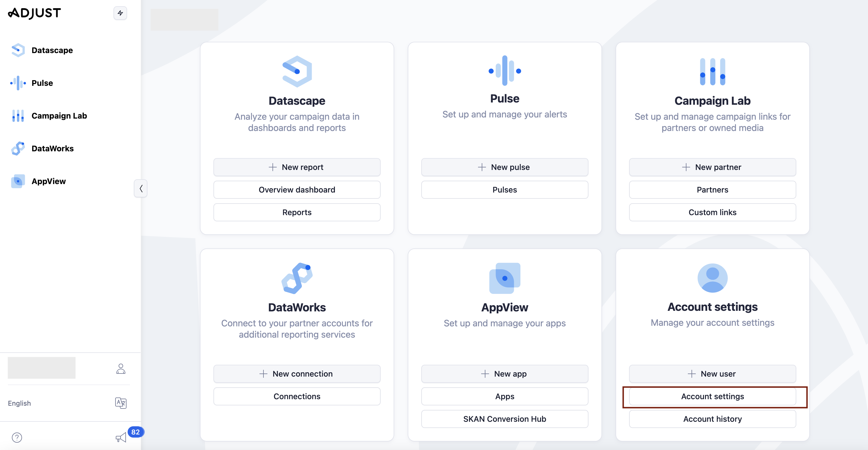
Task: Open AppView from the sidebar
Action: click(x=49, y=181)
